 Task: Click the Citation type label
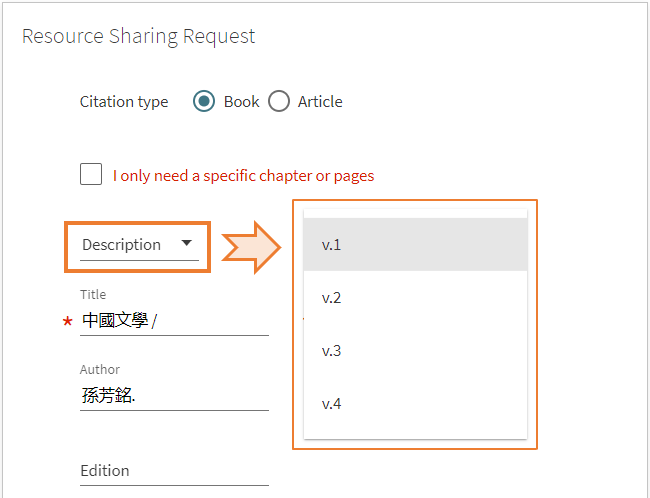[x=124, y=102]
